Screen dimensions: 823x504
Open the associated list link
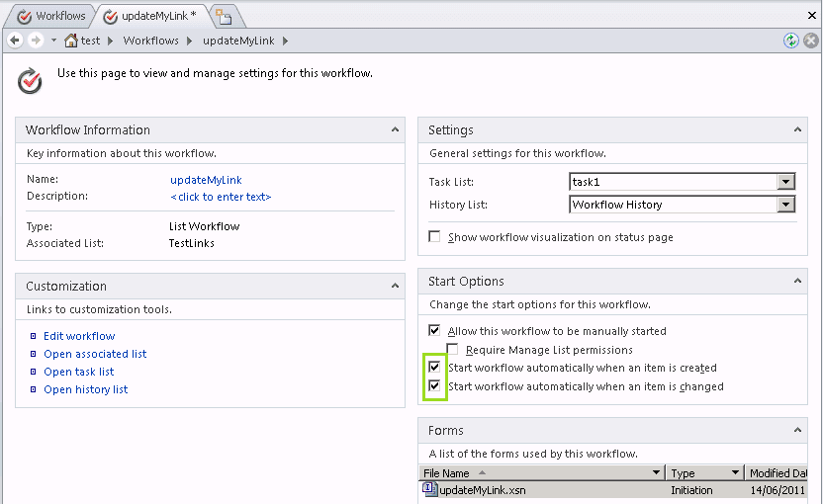coord(95,354)
